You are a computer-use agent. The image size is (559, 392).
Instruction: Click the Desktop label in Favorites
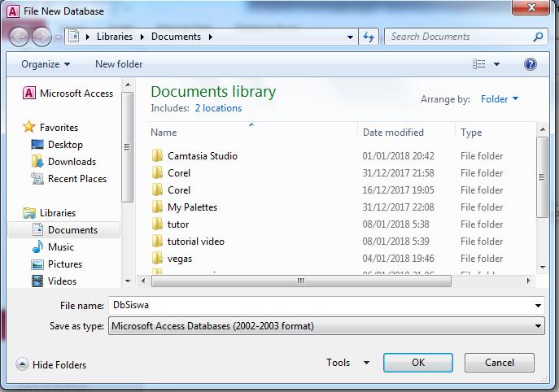65,145
